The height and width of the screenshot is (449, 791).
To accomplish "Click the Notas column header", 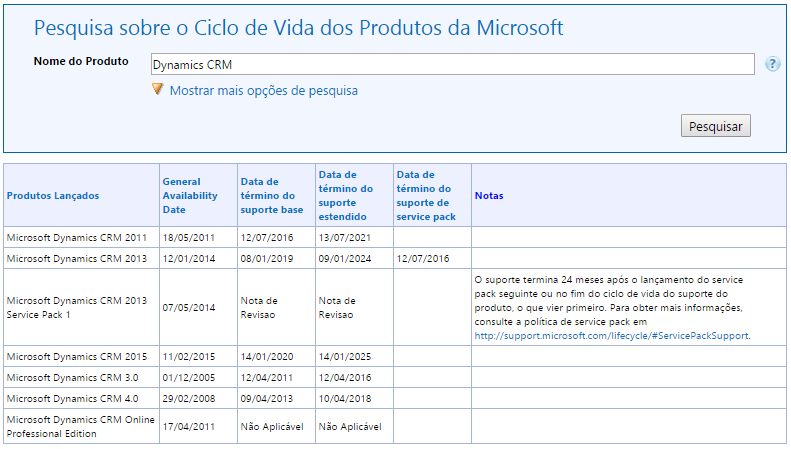I will click(489, 196).
